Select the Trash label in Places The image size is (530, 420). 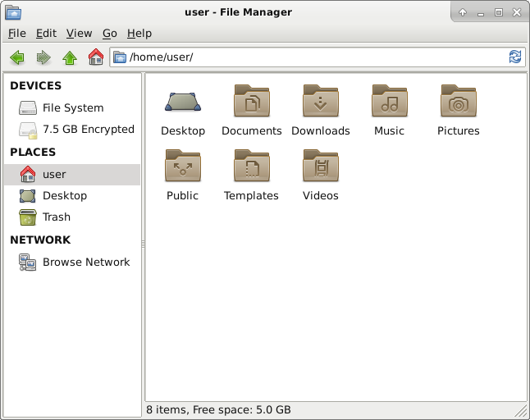pos(57,217)
